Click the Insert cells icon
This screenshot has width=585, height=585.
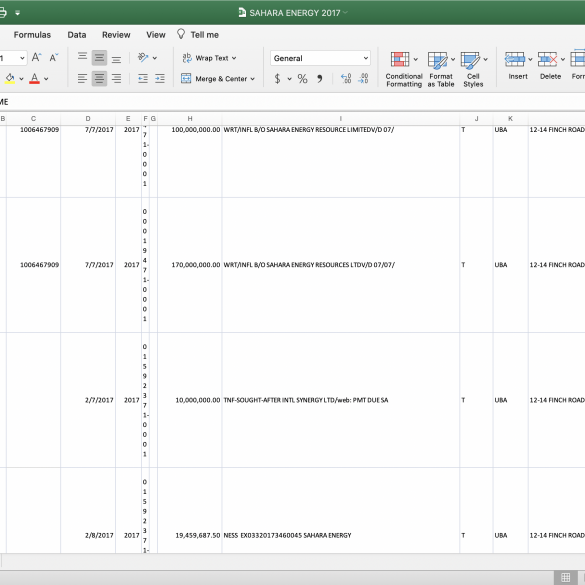click(515, 59)
